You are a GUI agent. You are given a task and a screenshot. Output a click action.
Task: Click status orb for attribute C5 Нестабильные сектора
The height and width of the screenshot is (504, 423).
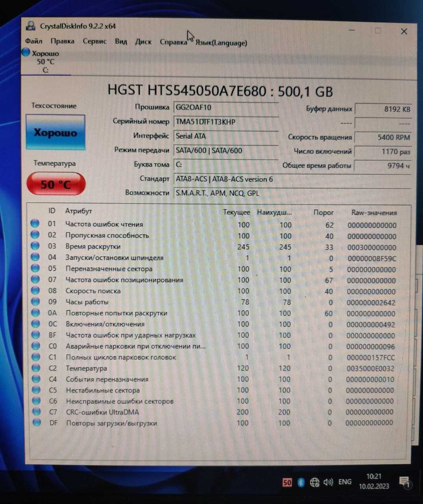(37, 390)
